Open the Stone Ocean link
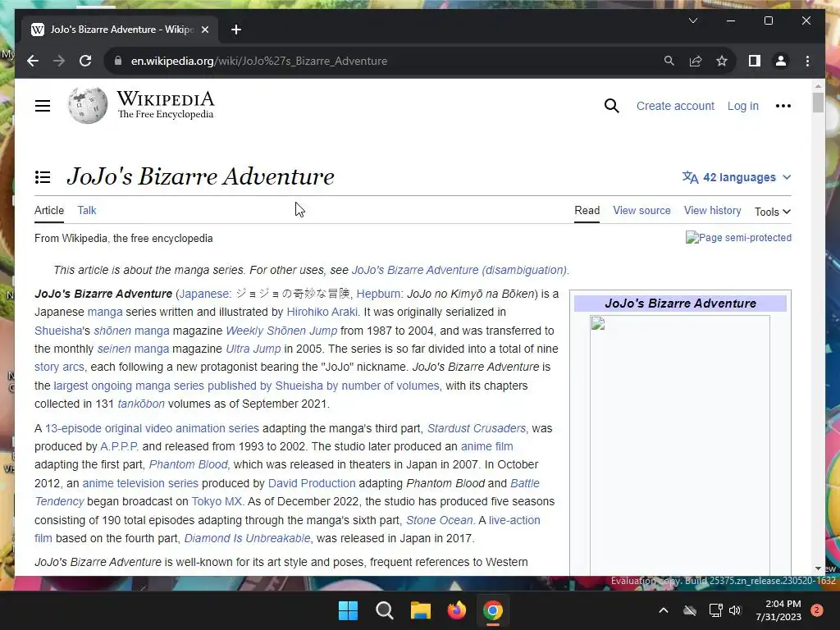This screenshot has width=840, height=630. tap(440, 520)
